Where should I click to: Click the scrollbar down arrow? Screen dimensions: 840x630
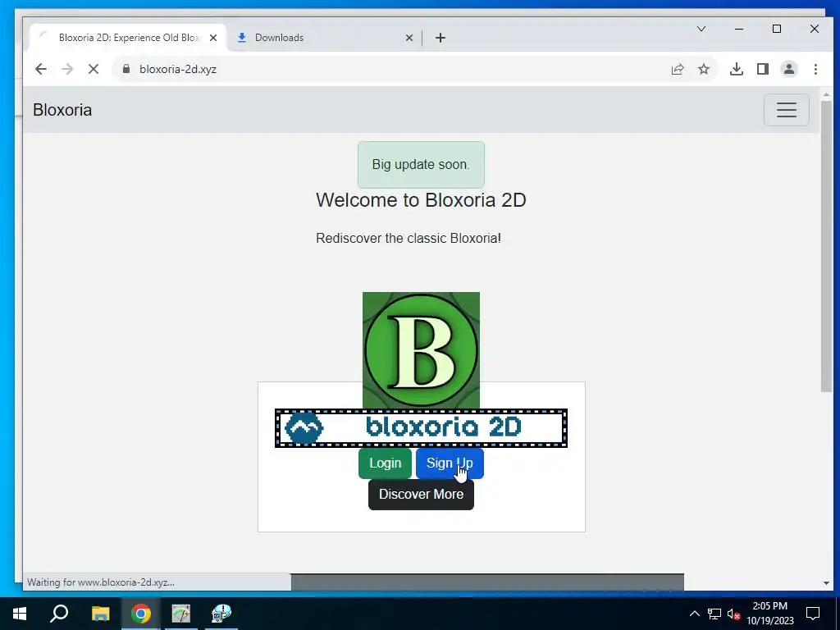[x=826, y=583]
